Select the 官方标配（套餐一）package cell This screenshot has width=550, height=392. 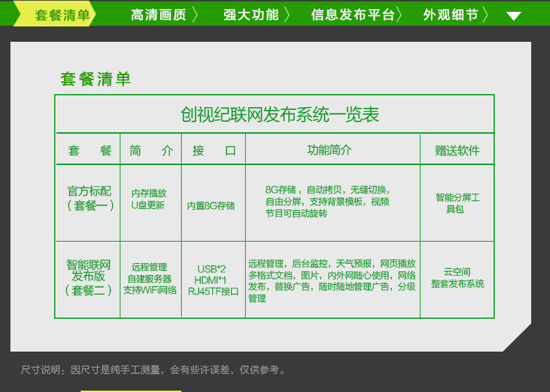[x=88, y=198]
